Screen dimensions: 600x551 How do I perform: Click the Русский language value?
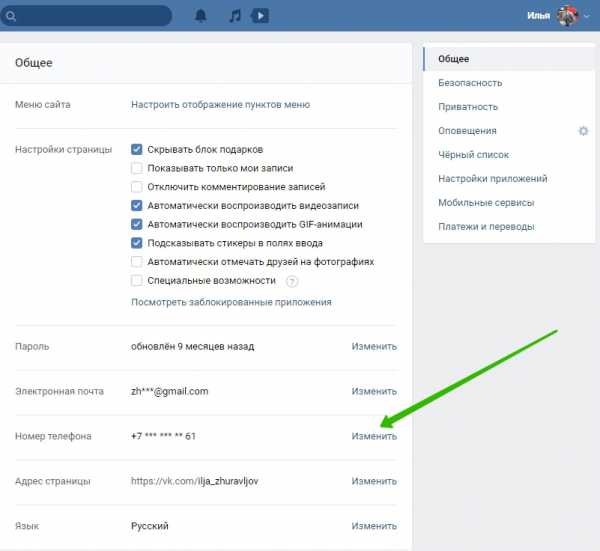coord(150,526)
